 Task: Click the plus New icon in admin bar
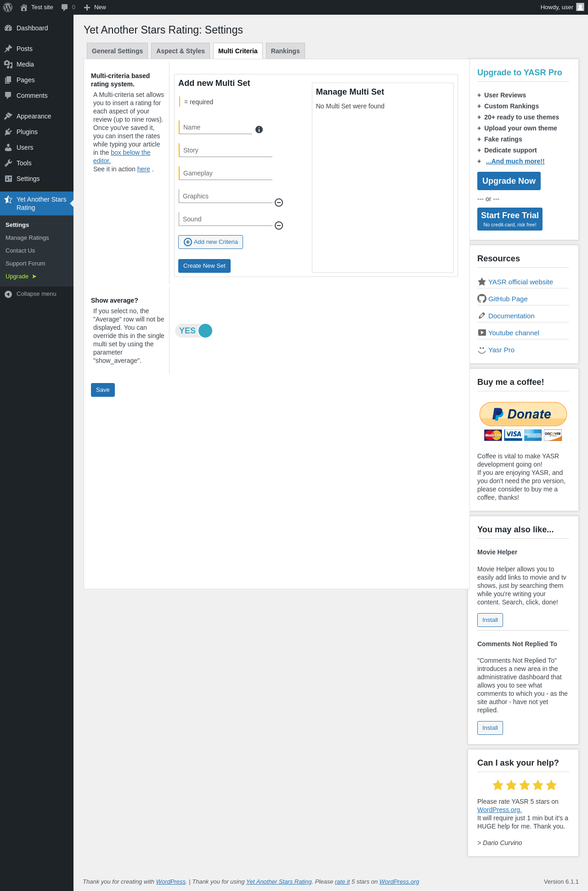[87, 7]
